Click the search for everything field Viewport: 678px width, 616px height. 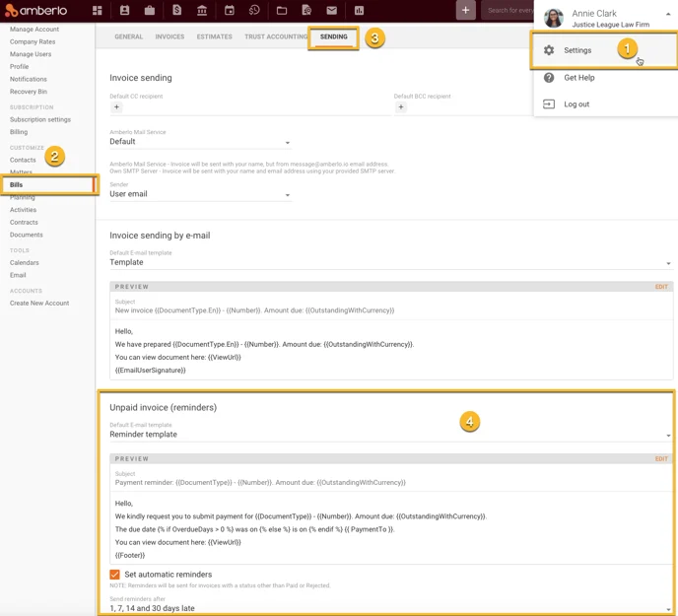[508, 11]
